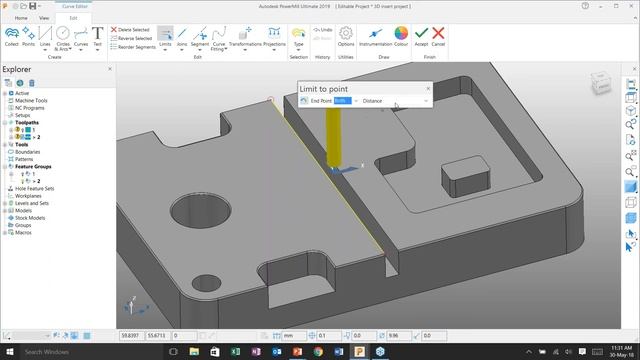Select the Edit ribbon tab
Viewport: 640px width, 360px height.
[x=73, y=18]
